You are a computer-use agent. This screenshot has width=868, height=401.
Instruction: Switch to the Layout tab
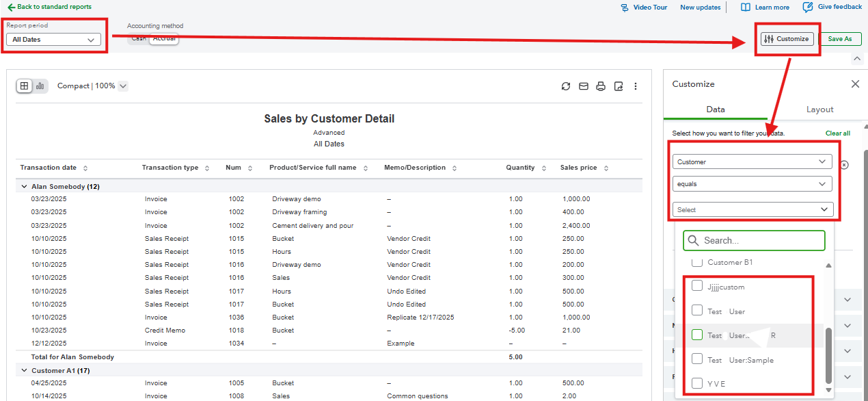click(819, 109)
